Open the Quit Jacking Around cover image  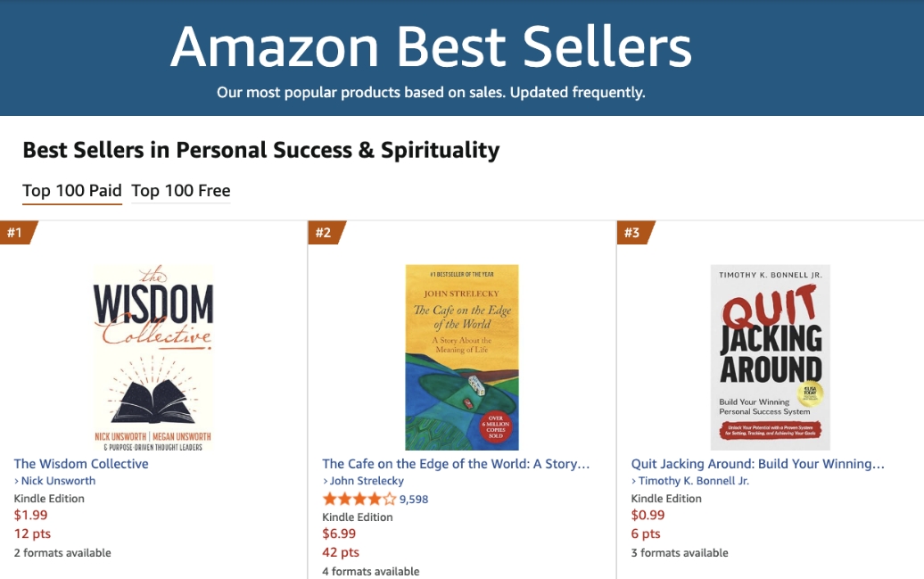(769, 355)
